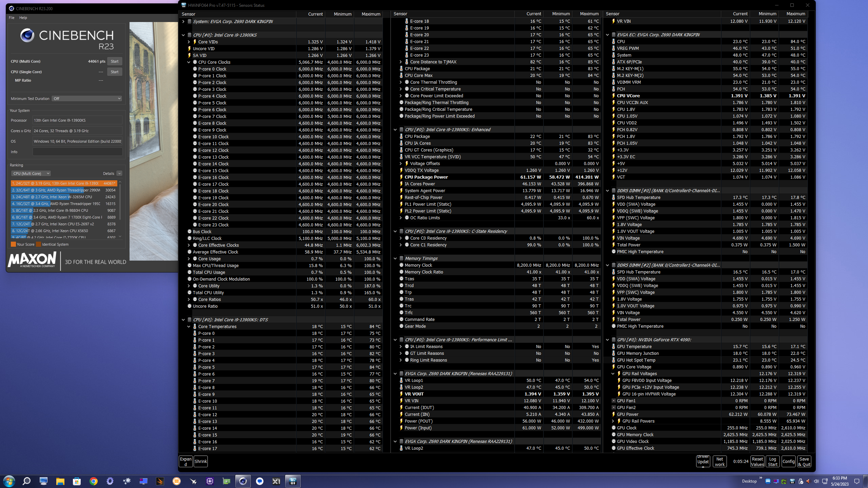Open Minimum Test Duration dropdown

pos(87,99)
